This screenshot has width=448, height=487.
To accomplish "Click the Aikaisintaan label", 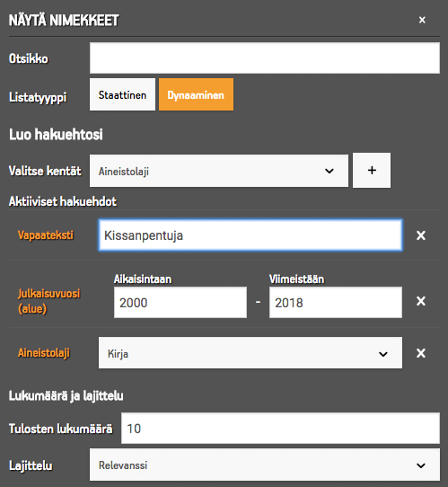I will 143,279.
